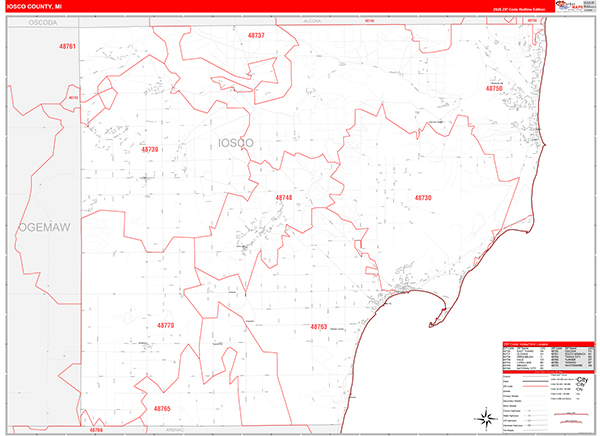Select the ZIP code label 48766

(96, 430)
